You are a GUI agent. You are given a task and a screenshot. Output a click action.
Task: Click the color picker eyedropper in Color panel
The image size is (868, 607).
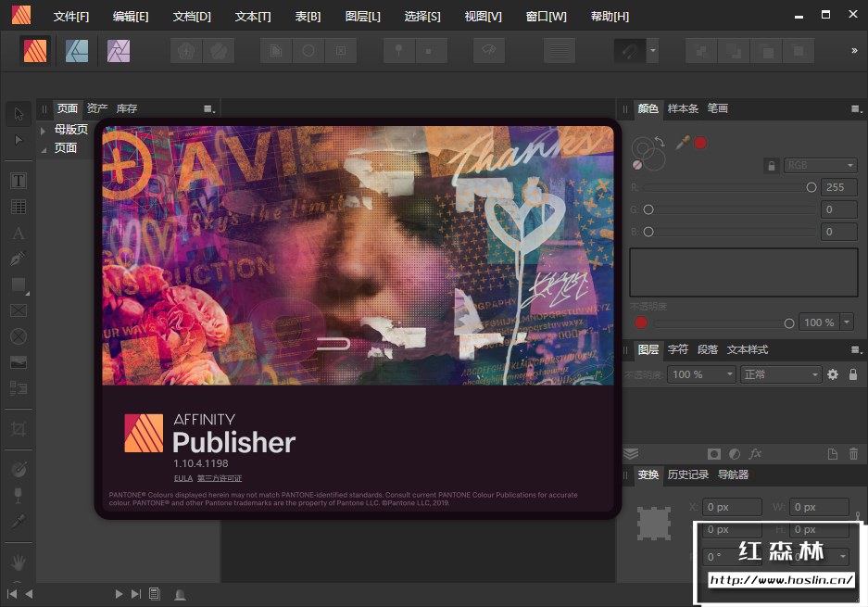tap(683, 142)
